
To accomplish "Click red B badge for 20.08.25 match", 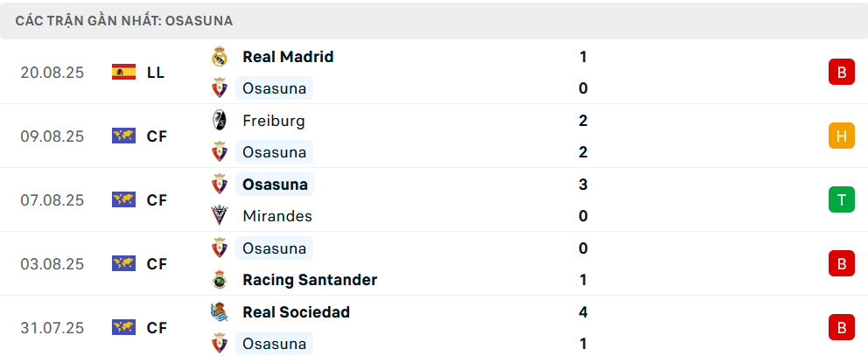I will [841, 73].
